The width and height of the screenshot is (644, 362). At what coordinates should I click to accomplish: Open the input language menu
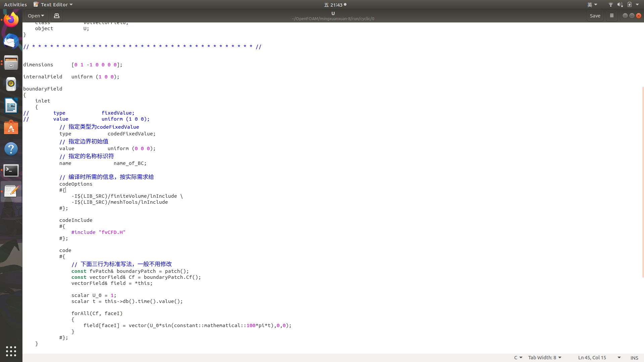tap(592, 5)
